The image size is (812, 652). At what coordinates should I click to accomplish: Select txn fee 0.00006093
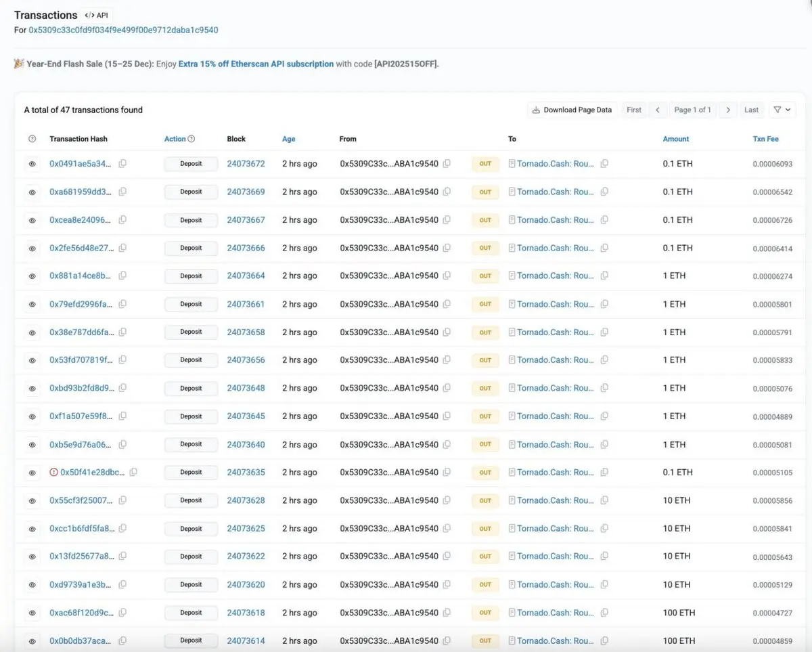[x=772, y=164]
